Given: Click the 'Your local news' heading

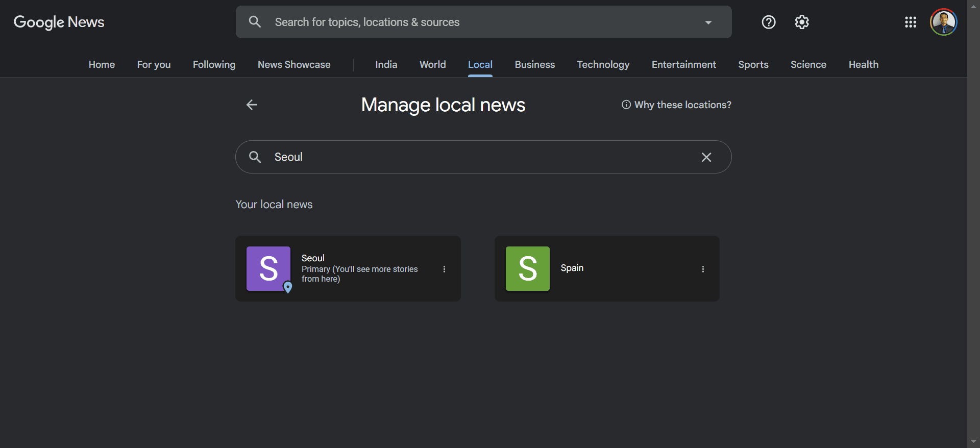Looking at the screenshot, I should click(274, 204).
